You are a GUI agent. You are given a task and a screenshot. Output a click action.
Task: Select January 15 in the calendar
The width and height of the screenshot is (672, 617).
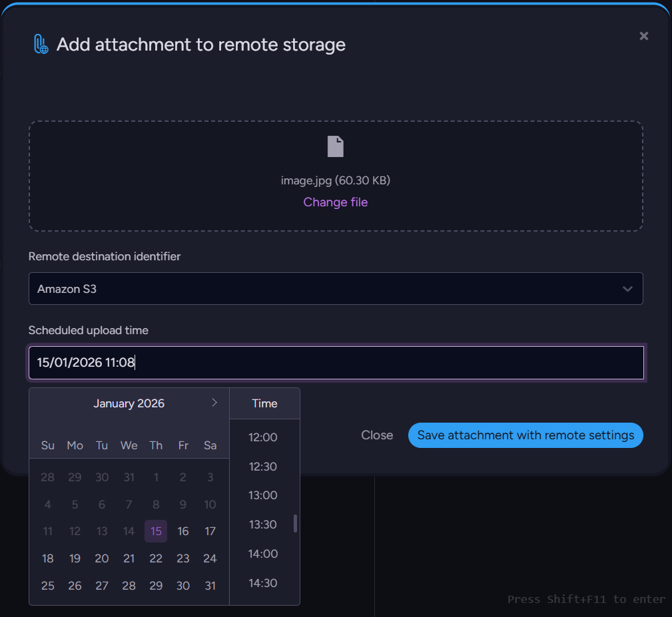(156, 531)
